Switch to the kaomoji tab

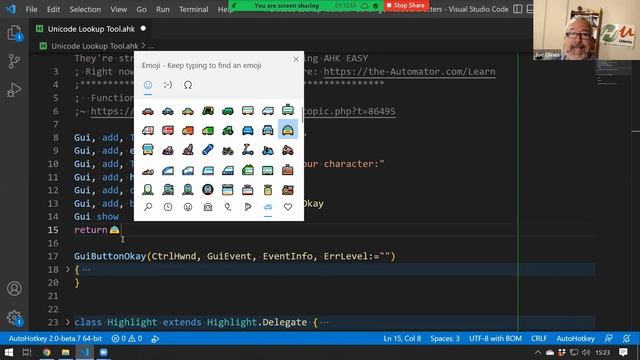pos(168,85)
